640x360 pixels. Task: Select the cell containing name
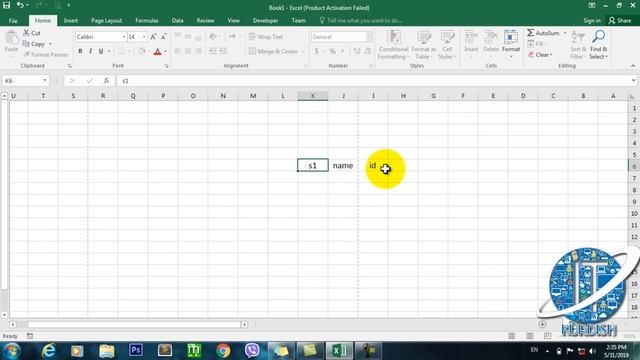343,165
